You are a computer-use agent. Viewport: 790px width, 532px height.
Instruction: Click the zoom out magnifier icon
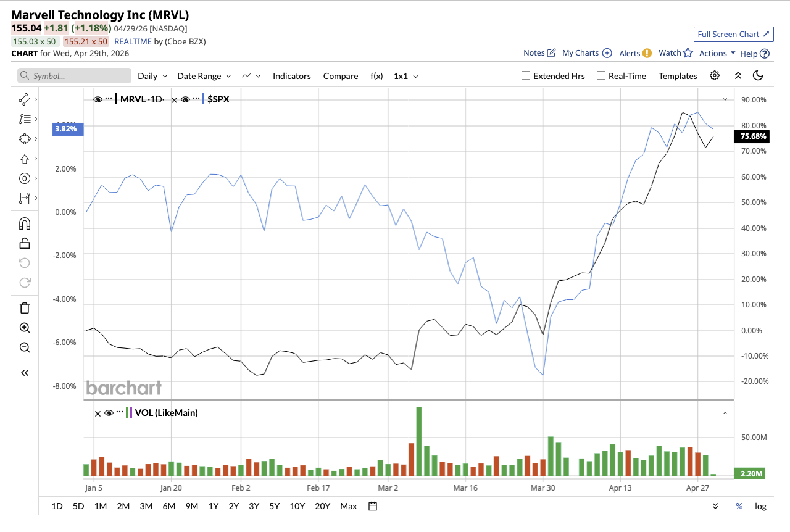pyautogui.click(x=25, y=347)
